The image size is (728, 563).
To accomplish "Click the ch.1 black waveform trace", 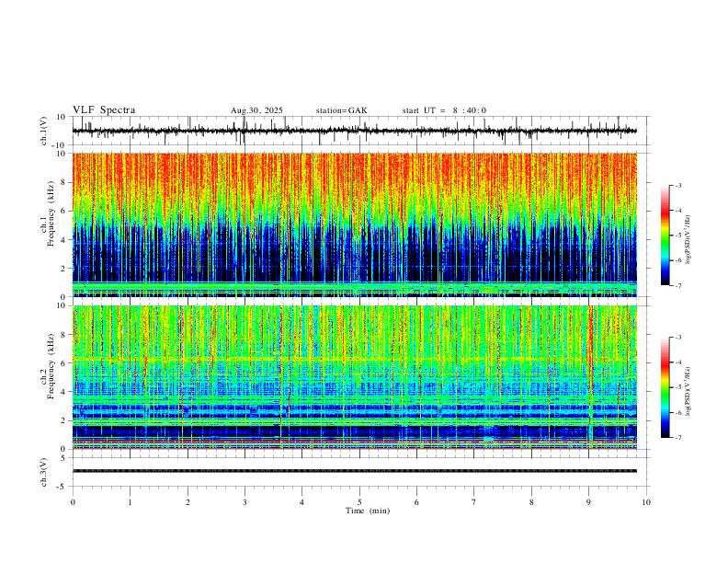I will (354, 131).
